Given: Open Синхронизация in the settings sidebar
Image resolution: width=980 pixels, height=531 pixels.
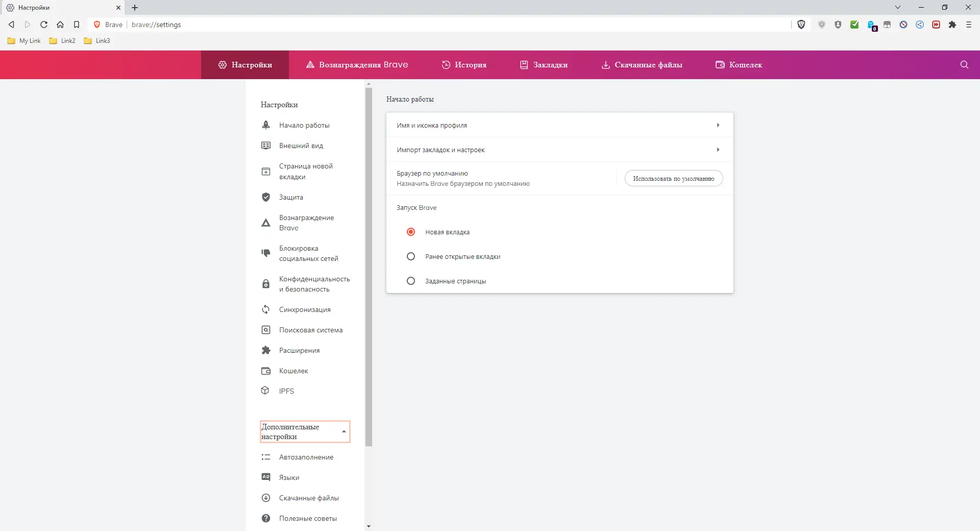Looking at the screenshot, I should [x=305, y=309].
